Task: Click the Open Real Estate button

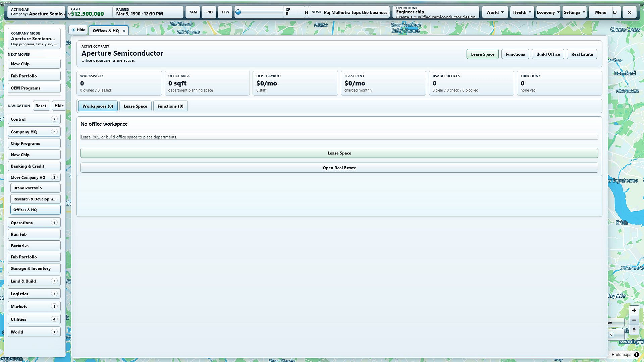Action: [339, 168]
